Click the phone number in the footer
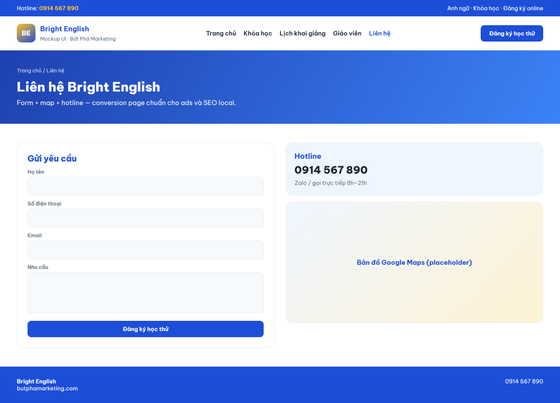Viewport: 560px width, 403px height. tap(524, 381)
